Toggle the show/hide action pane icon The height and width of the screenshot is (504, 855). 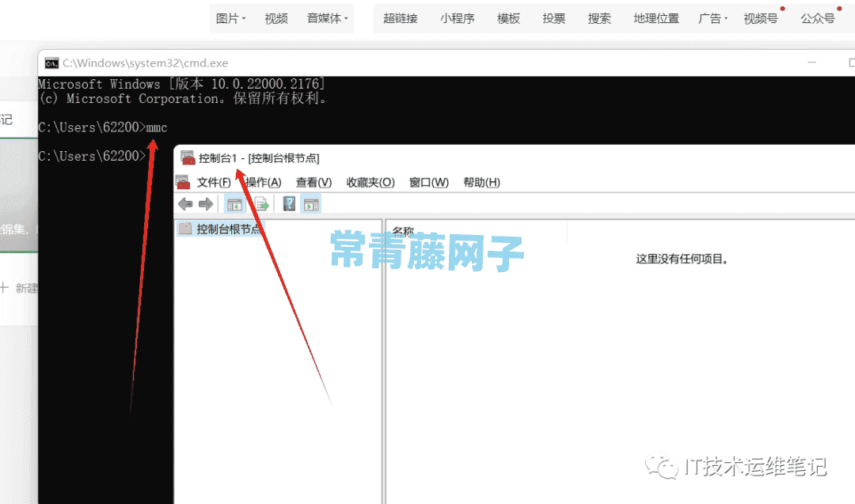point(311,204)
